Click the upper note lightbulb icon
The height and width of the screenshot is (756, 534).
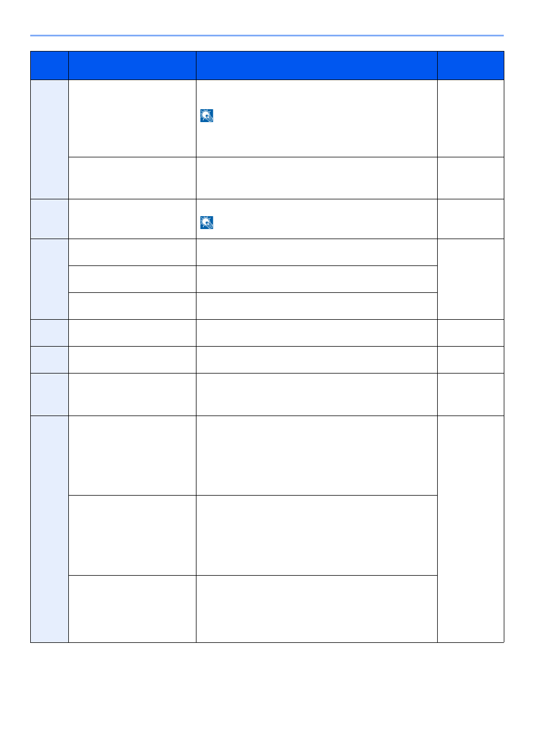click(x=207, y=116)
